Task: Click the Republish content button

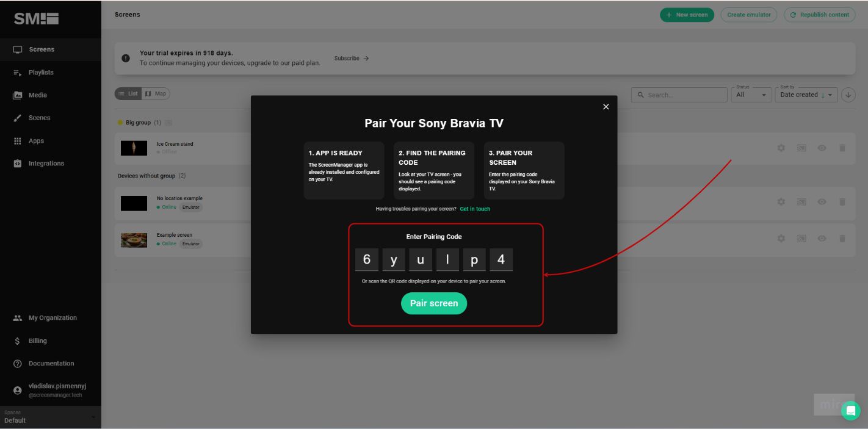Action: pyautogui.click(x=820, y=15)
